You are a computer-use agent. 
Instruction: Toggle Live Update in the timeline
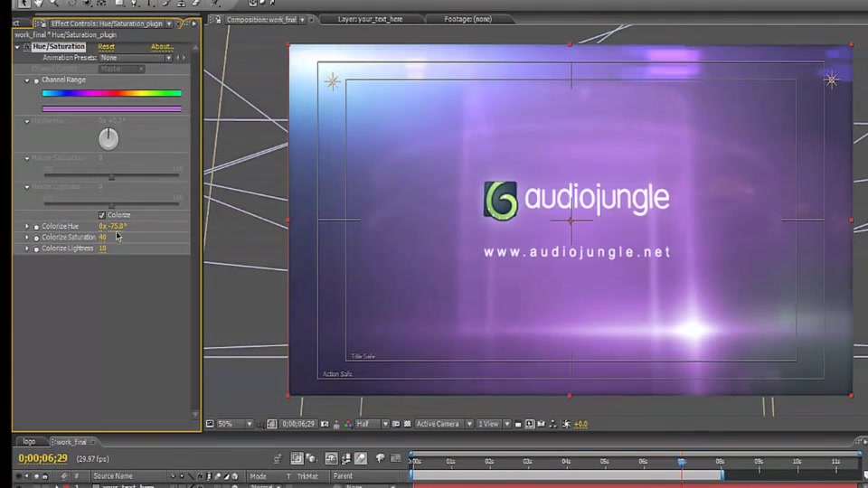[x=297, y=458]
